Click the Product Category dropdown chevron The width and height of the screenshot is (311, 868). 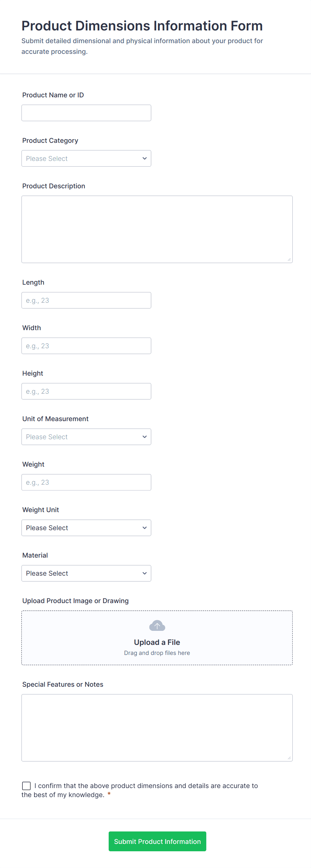(x=144, y=158)
